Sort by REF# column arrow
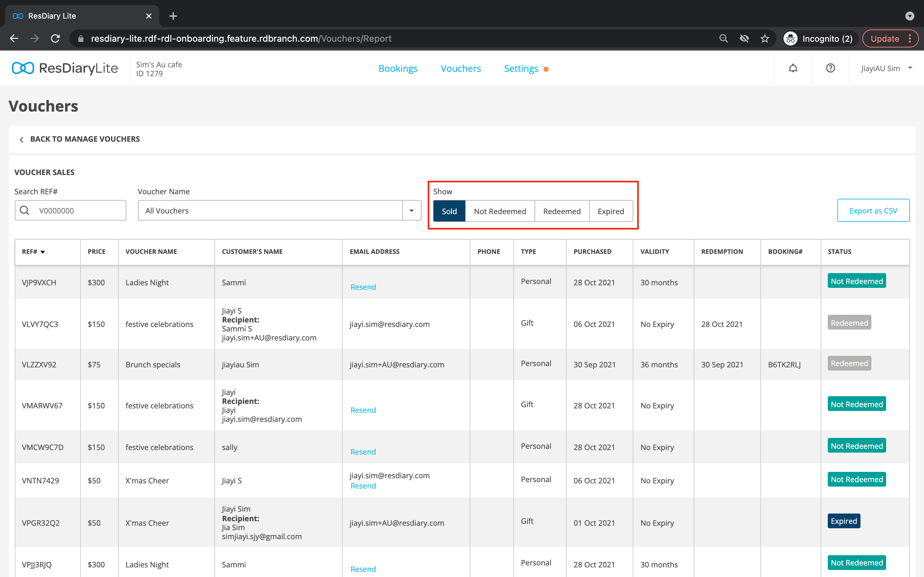 click(43, 252)
